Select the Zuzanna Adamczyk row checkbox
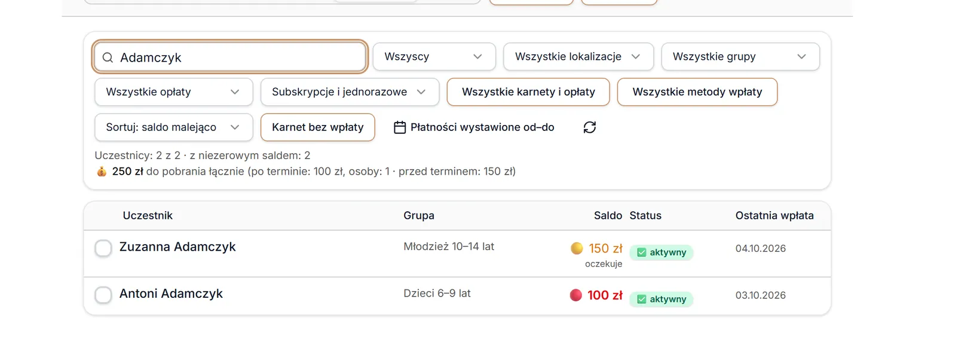This screenshot has width=980, height=357. [103, 248]
